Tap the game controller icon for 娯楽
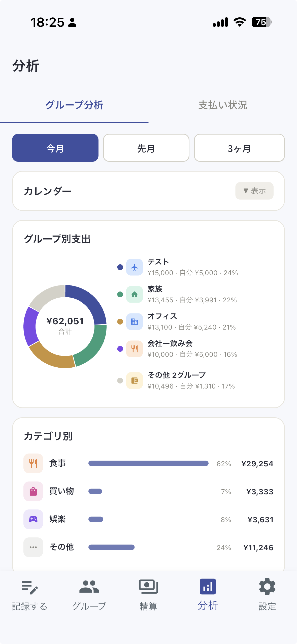Screen dimensions: 297x644 (x=33, y=519)
